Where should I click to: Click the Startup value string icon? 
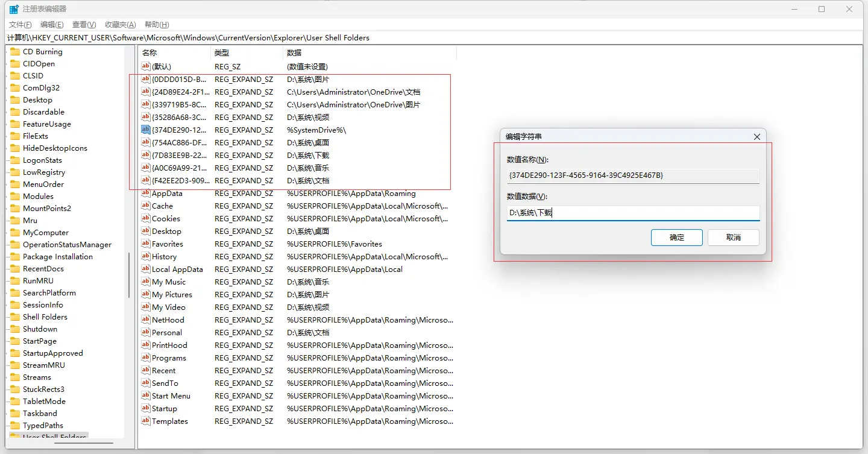click(145, 409)
